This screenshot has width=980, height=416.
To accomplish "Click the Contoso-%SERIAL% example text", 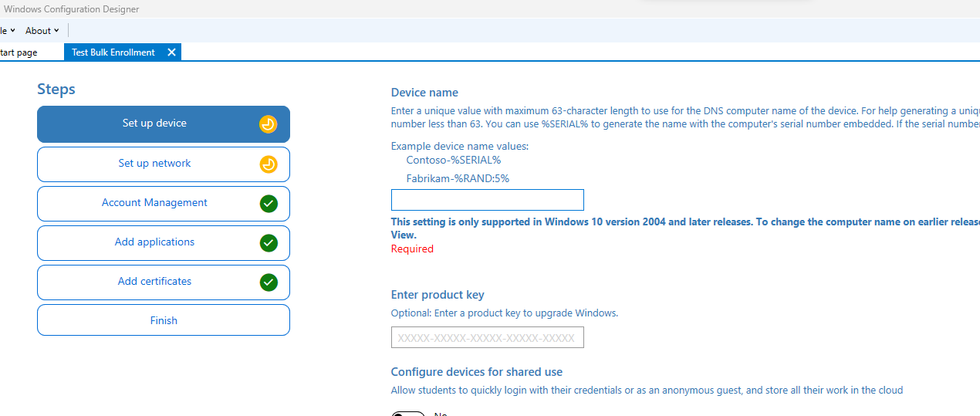I will point(454,160).
